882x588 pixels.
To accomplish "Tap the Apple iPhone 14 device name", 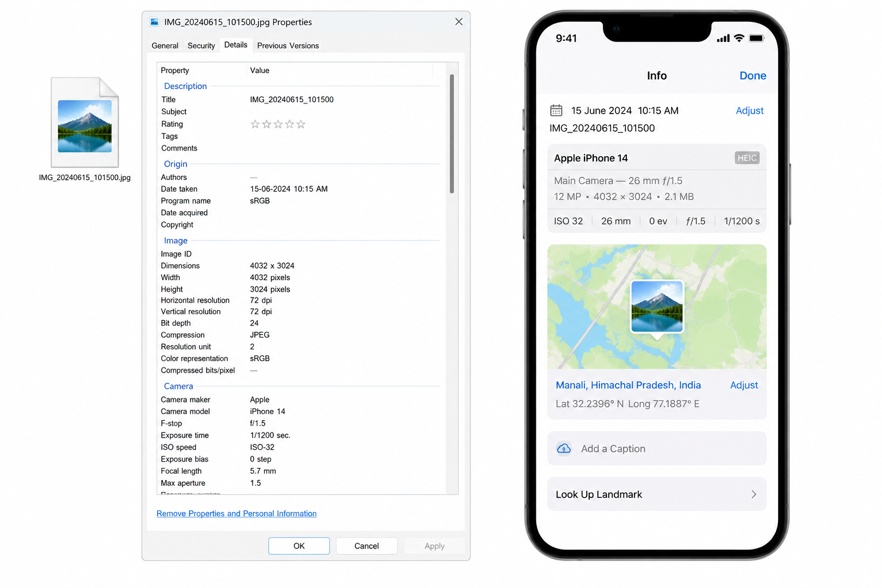I will tap(591, 158).
